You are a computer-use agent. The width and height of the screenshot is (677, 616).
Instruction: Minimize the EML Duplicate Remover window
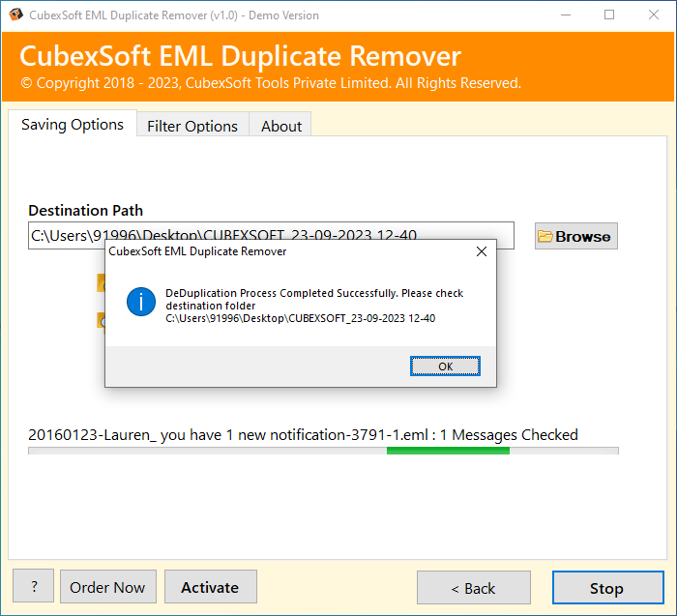[x=566, y=15]
